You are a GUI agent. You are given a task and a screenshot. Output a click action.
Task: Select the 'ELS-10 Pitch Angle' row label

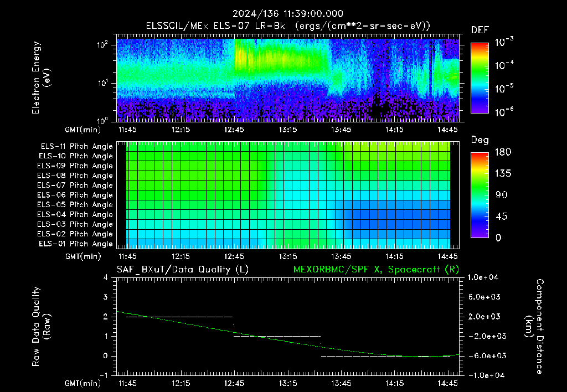[x=76, y=156]
